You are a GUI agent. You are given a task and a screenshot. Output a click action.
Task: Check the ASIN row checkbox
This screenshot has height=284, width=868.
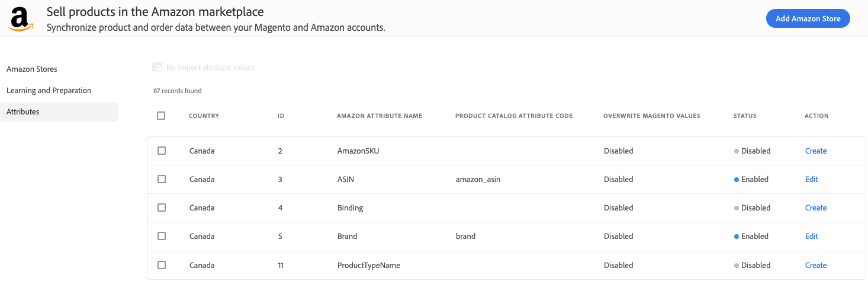[162, 179]
